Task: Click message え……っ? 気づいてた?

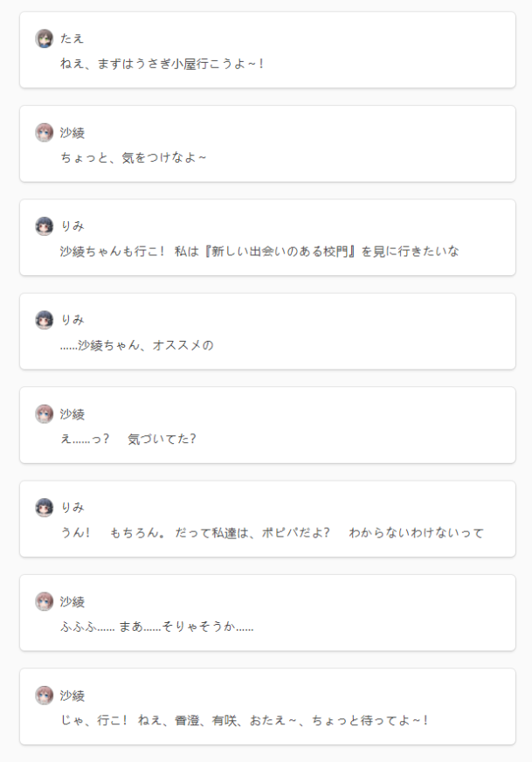Action: [128, 439]
